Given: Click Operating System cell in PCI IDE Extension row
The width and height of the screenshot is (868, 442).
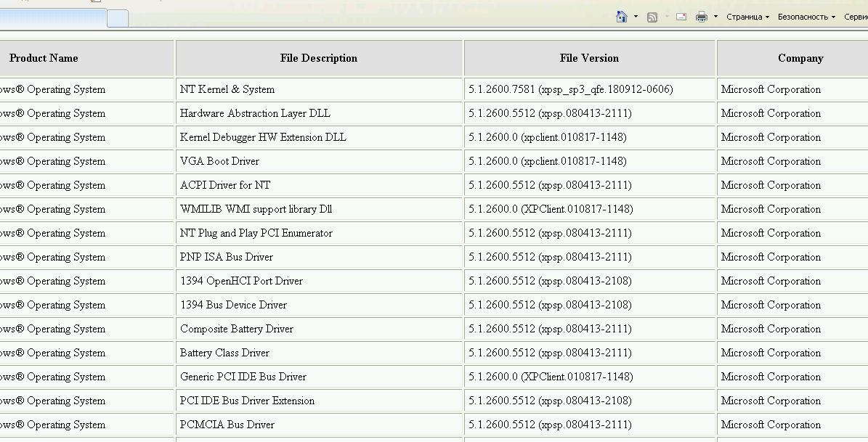Looking at the screenshot, I should click(87, 401).
